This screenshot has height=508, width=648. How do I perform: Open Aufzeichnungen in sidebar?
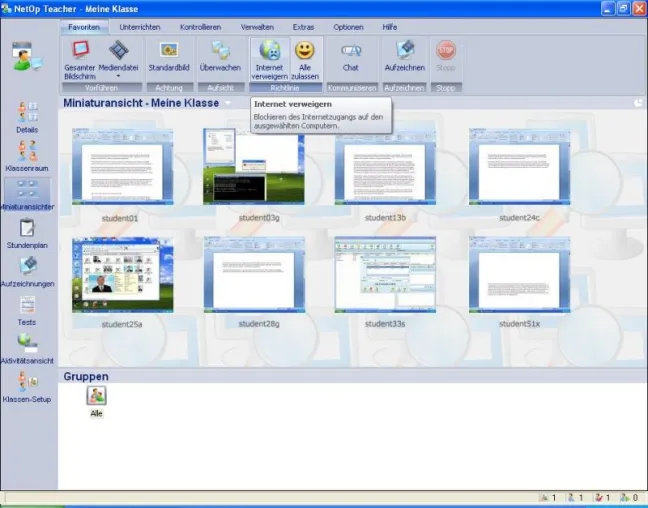coord(27,272)
